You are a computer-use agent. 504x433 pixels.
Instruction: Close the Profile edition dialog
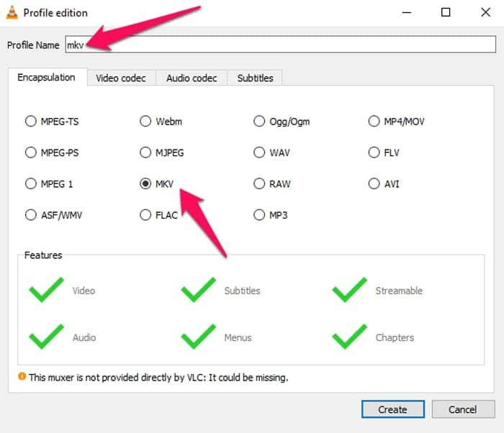(486, 12)
